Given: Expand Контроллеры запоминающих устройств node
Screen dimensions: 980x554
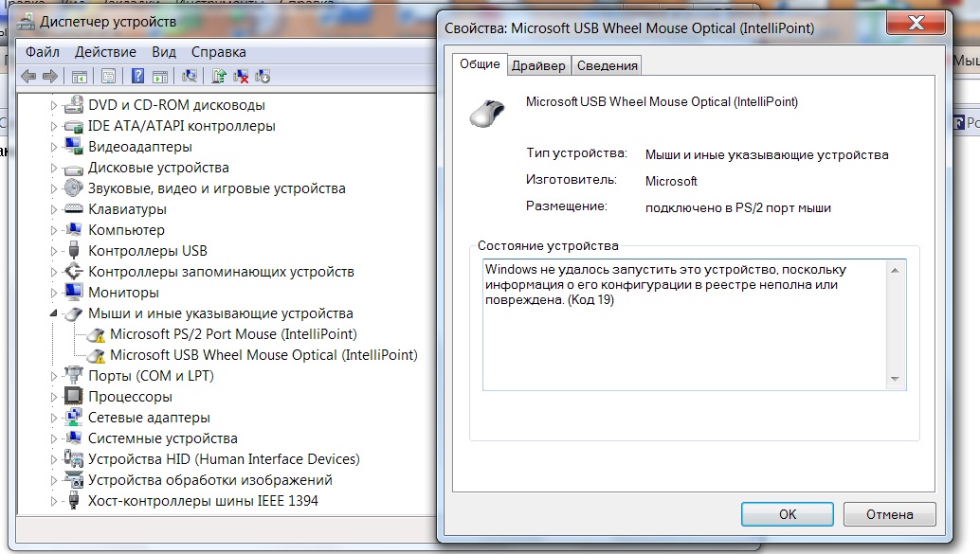Looking at the screenshot, I should point(54,273).
